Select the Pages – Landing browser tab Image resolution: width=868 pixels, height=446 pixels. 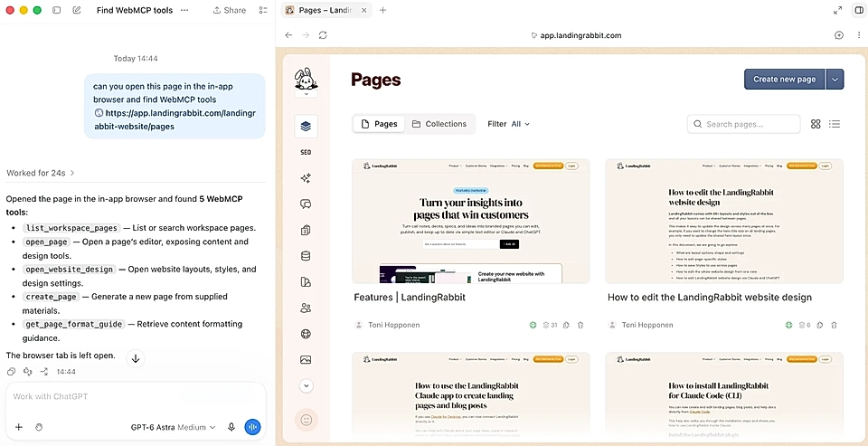[326, 10]
